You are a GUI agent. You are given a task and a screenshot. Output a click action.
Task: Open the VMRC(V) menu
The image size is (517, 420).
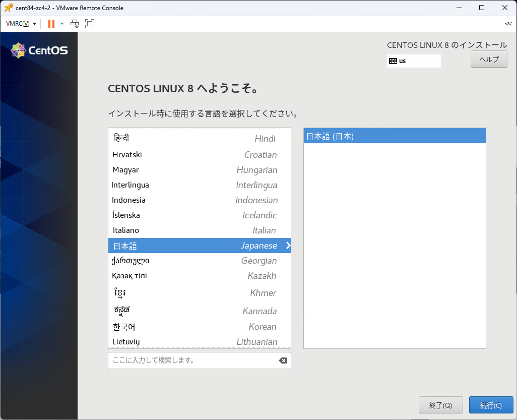point(21,23)
